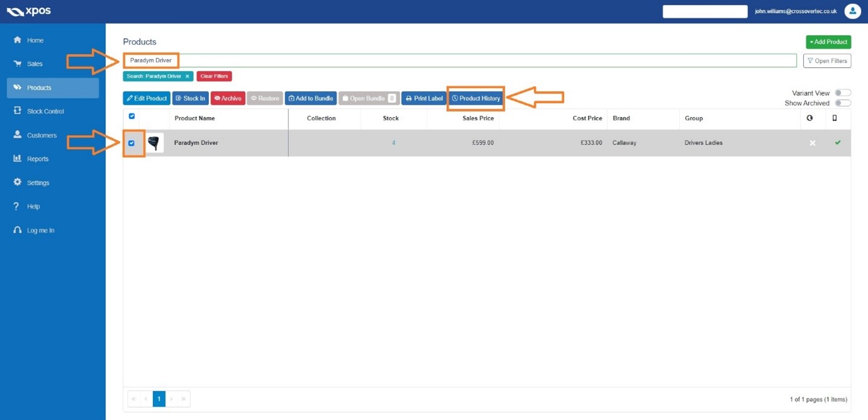Click the Products page heading
This screenshot has width=868, height=420.
[x=140, y=42]
